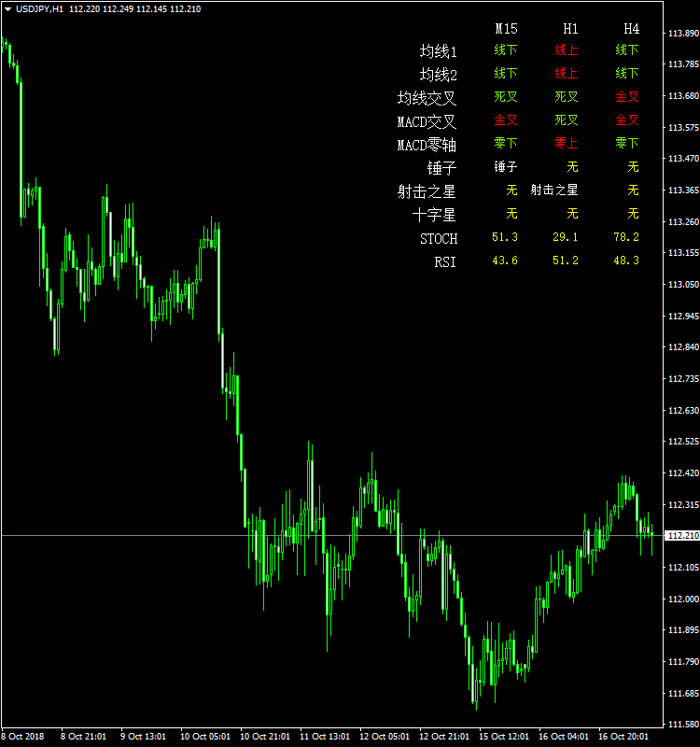Click STOCH value 78.2
The height and width of the screenshot is (747, 700).
pyautogui.click(x=626, y=237)
